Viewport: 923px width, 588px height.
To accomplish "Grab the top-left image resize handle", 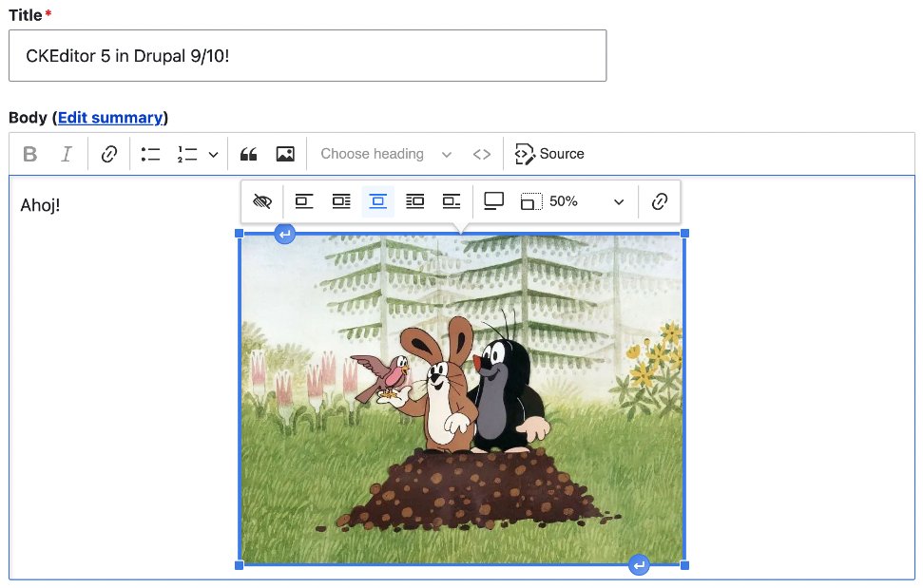I will coord(239,234).
